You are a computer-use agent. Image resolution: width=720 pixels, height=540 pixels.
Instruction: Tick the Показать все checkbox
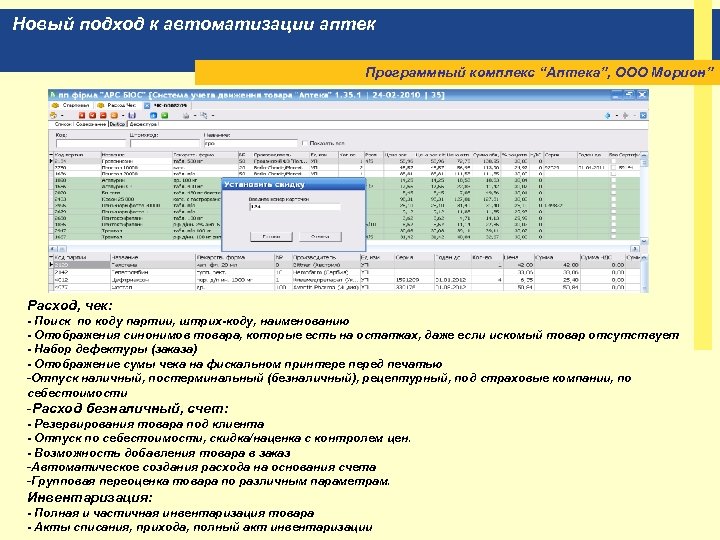(305, 143)
